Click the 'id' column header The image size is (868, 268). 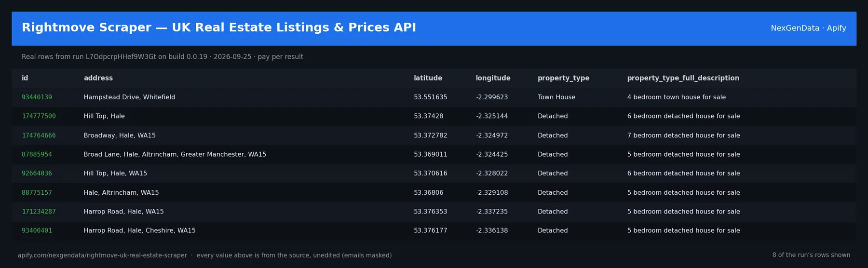click(25, 78)
